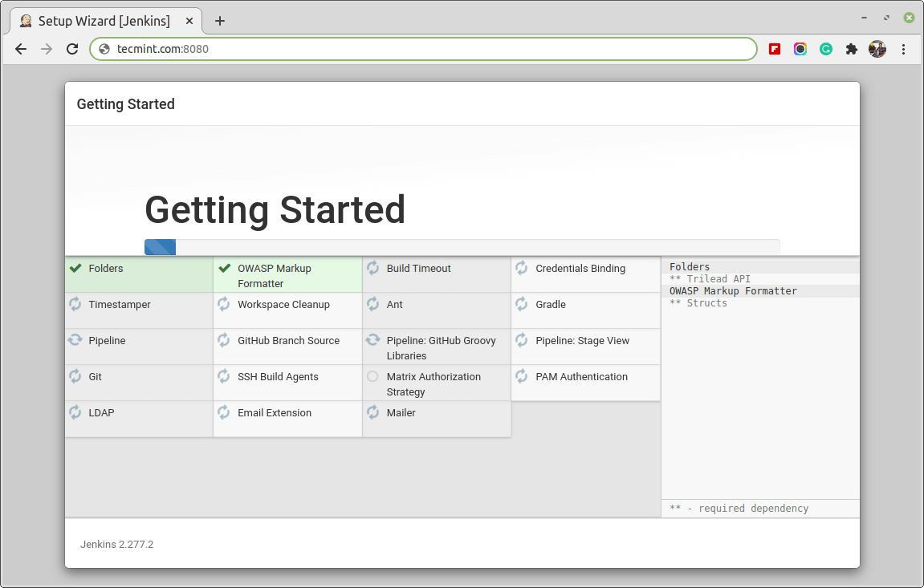
Task: Click the Structs dependency log line
Action: click(698, 303)
